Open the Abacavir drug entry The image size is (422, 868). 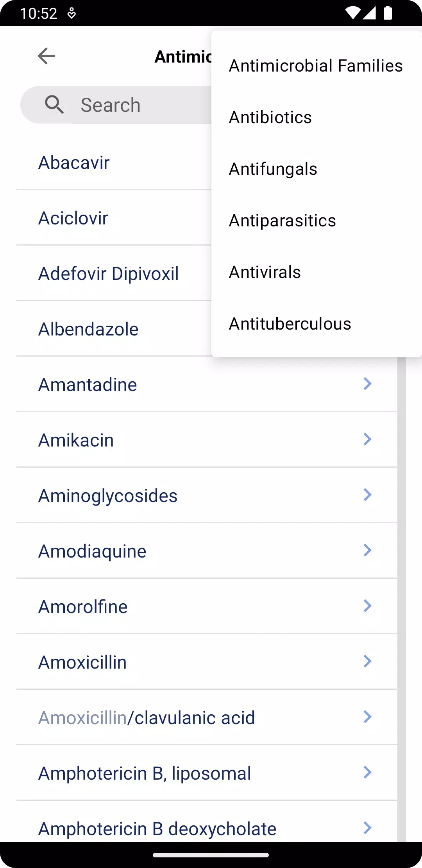tap(113, 163)
